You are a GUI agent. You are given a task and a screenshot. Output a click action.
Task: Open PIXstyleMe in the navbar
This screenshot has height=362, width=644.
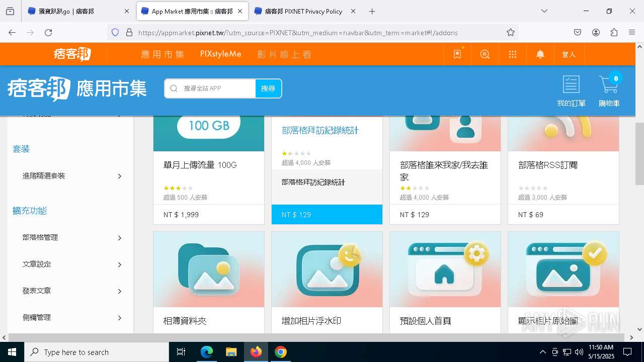[220, 54]
